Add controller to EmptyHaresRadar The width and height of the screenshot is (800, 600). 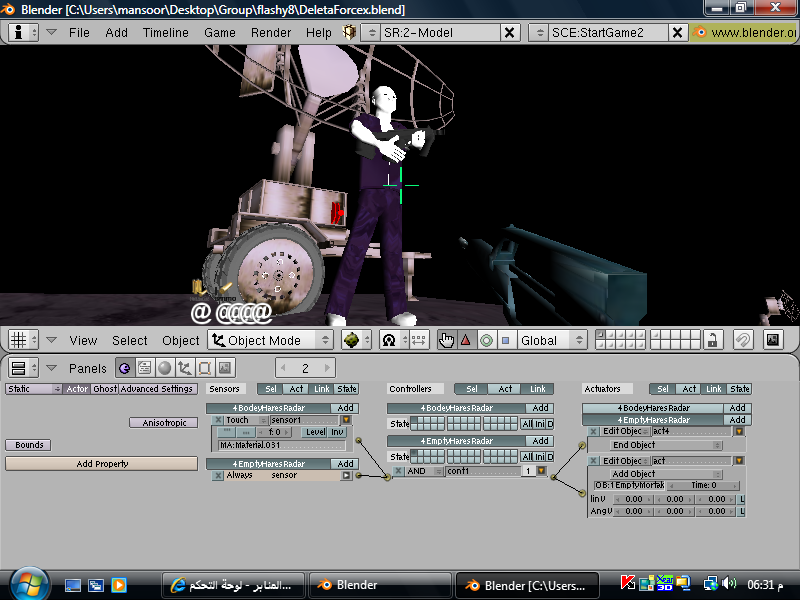[540, 441]
